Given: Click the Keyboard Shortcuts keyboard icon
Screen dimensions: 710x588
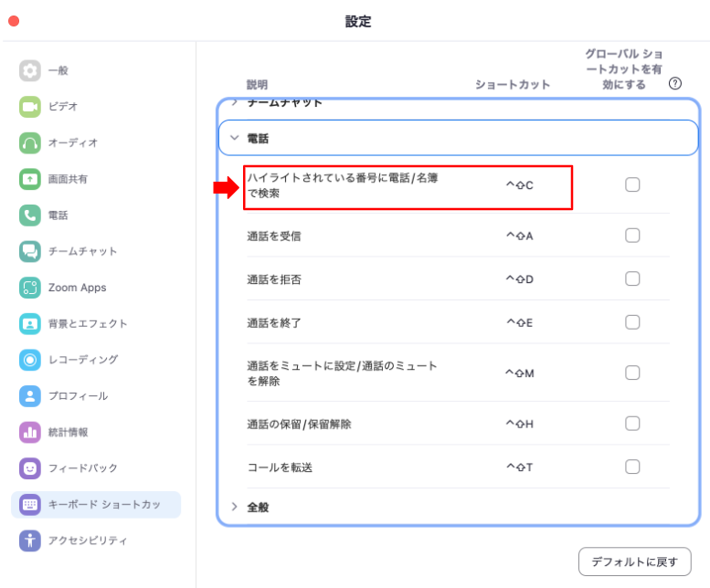Looking at the screenshot, I should tap(30, 504).
